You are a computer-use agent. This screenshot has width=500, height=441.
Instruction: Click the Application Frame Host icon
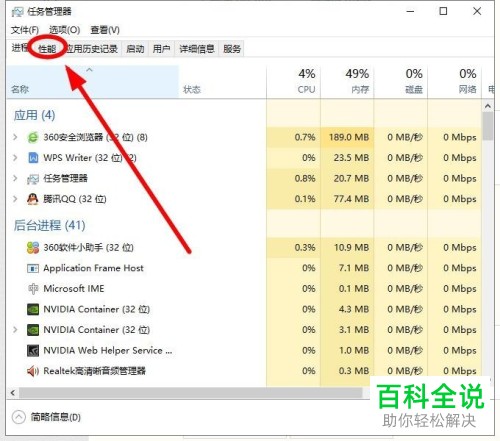[33, 268]
